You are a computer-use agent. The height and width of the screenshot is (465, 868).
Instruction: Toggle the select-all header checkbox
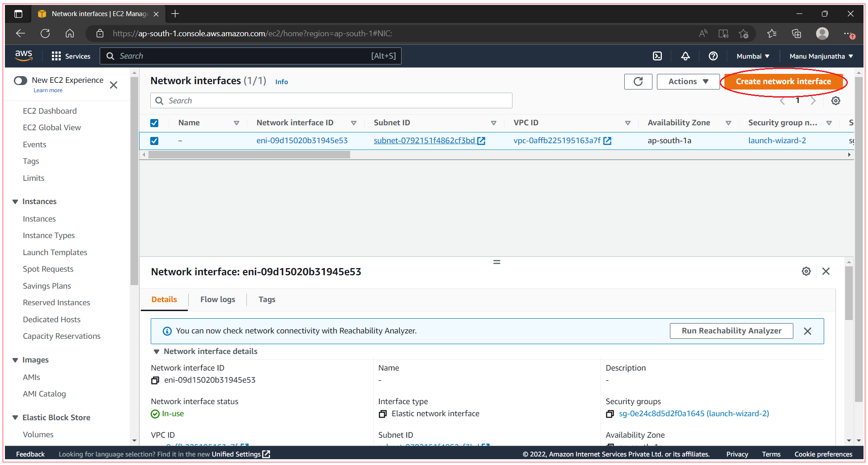154,123
